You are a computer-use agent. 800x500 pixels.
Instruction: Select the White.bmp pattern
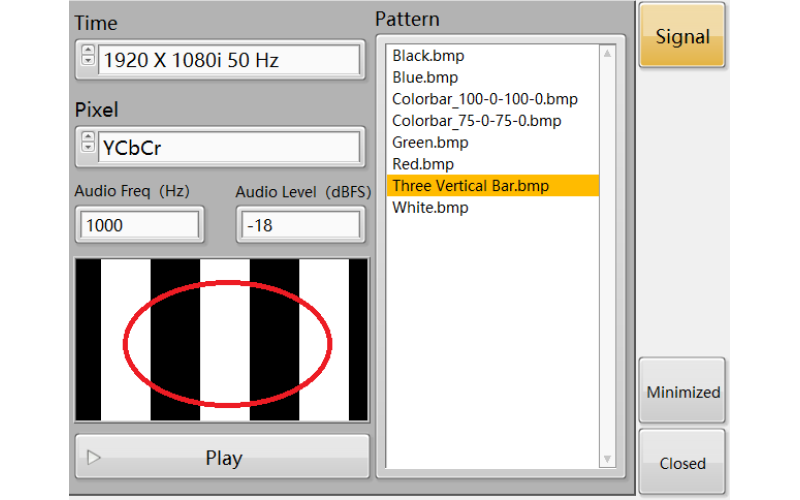pos(430,208)
